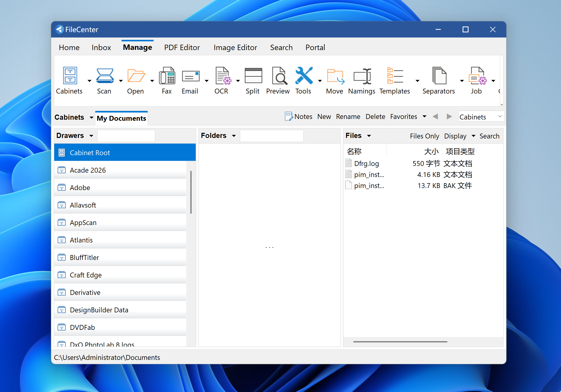
Task: Click the Files pane horizontal scrollbar
Action: point(400,342)
